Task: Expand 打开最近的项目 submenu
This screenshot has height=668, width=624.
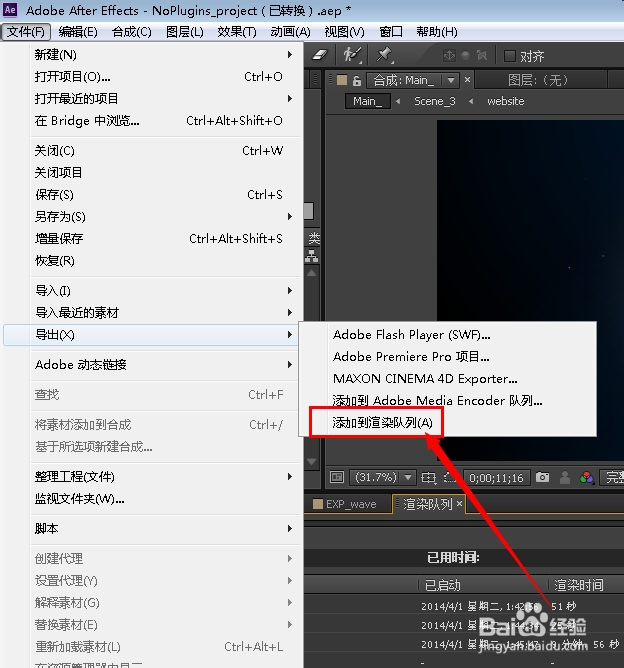Action: click(x=167, y=99)
